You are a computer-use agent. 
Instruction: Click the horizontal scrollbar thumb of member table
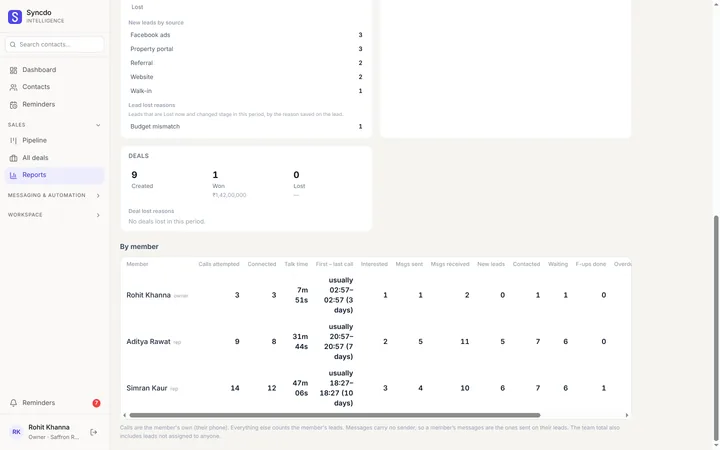pyautogui.click(x=335, y=415)
